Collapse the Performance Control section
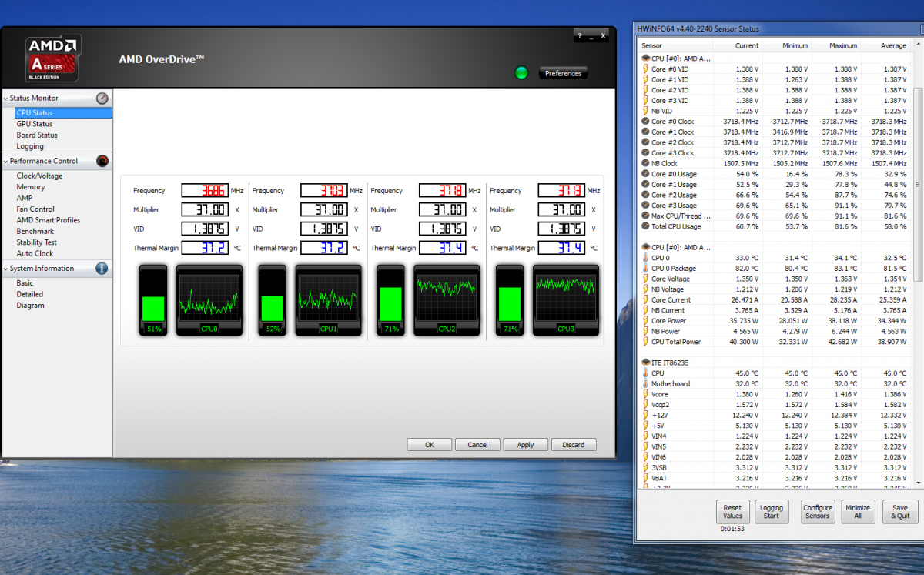The width and height of the screenshot is (924, 575). tap(5, 161)
